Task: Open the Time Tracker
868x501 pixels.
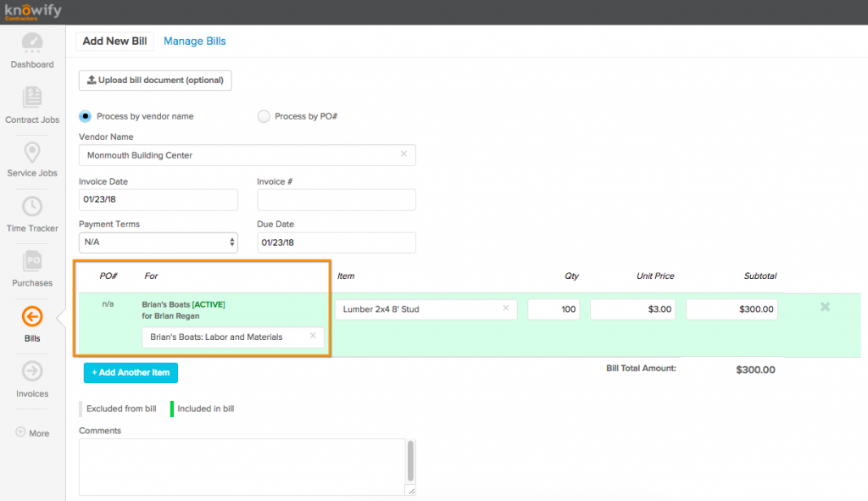Action: click(x=31, y=212)
